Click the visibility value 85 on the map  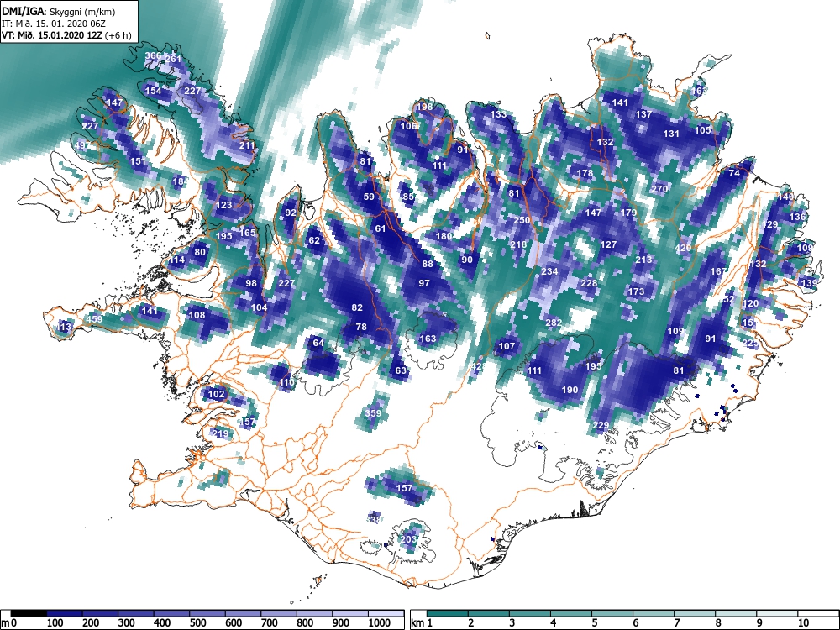click(x=409, y=197)
